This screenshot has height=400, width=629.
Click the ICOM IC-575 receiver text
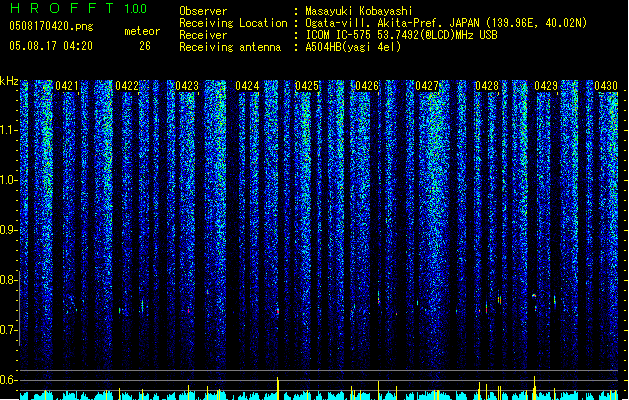402,35
